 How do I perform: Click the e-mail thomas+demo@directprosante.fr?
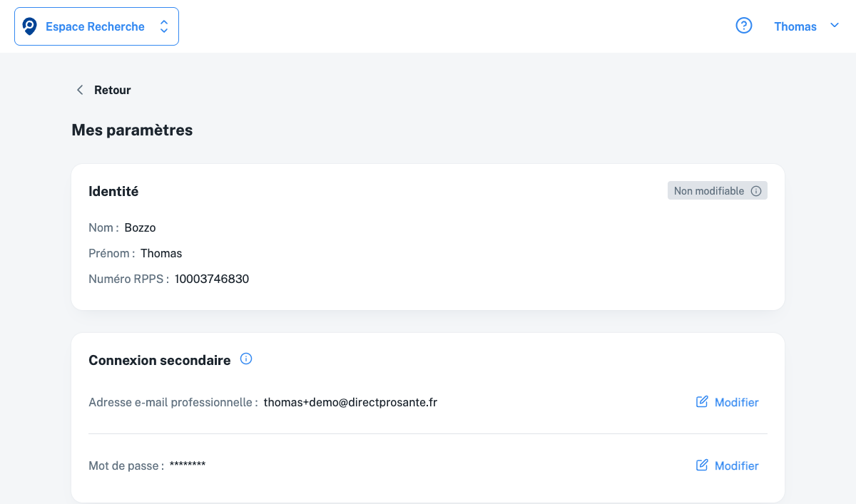click(350, 402)
